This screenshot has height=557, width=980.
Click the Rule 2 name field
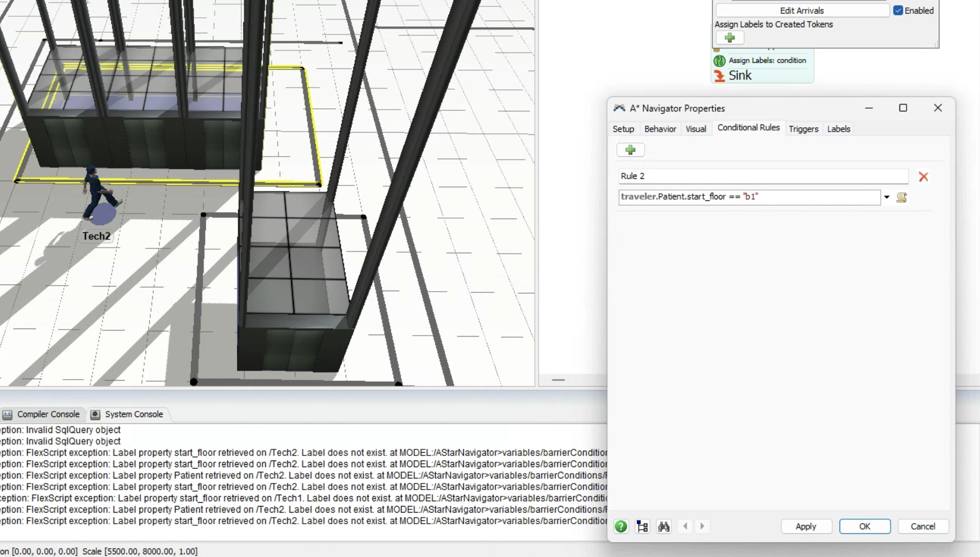pyautogui.click(x=763, y=176)
